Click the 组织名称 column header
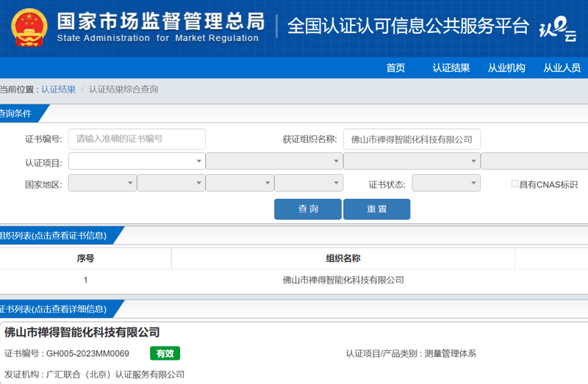 click(343, 258)
